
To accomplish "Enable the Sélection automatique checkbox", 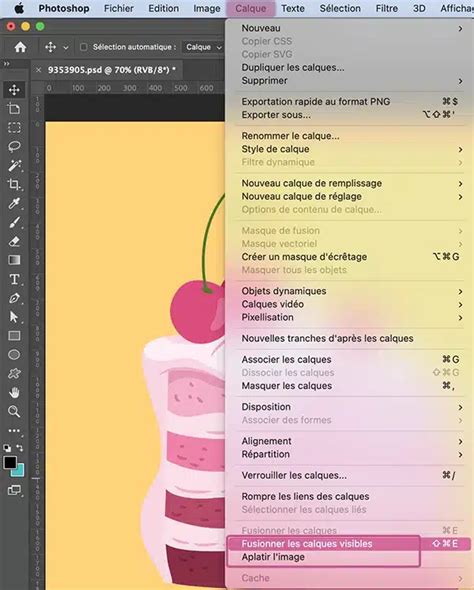I will tap(84, 47).
